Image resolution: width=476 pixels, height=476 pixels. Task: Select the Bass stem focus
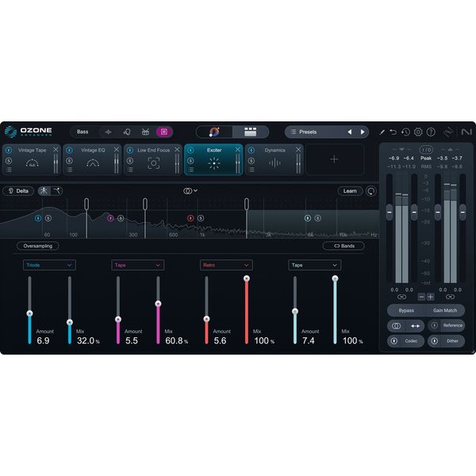83,132
